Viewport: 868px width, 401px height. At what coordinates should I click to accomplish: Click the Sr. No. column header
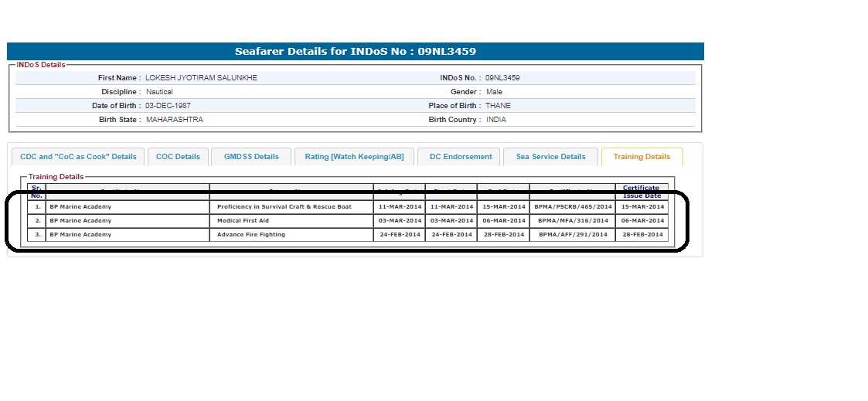tap(36, 192)
